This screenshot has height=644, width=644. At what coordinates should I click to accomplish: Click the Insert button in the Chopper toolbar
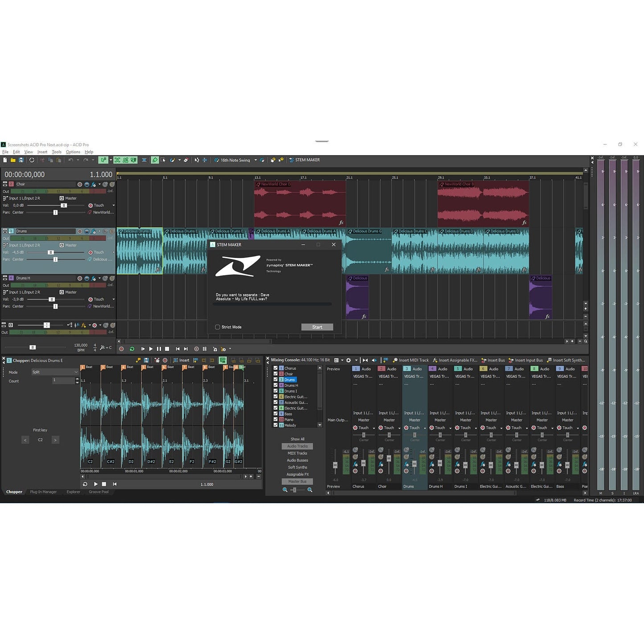182,360
